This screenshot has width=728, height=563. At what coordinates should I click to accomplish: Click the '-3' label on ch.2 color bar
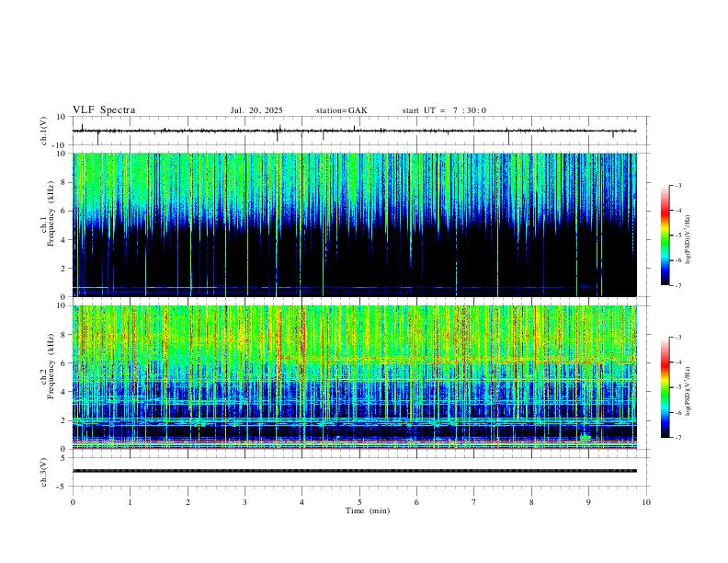(x=678, y=338)
